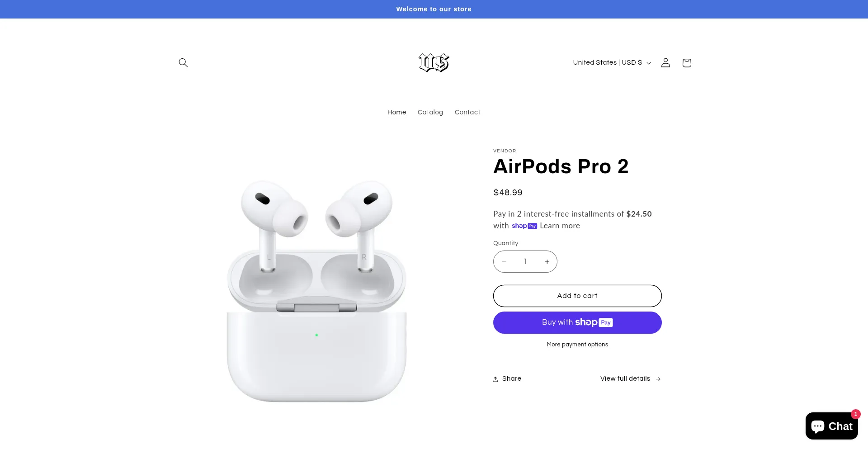Click the View full details arrow
The image size is (868, 449).
(x=658, y=379)
